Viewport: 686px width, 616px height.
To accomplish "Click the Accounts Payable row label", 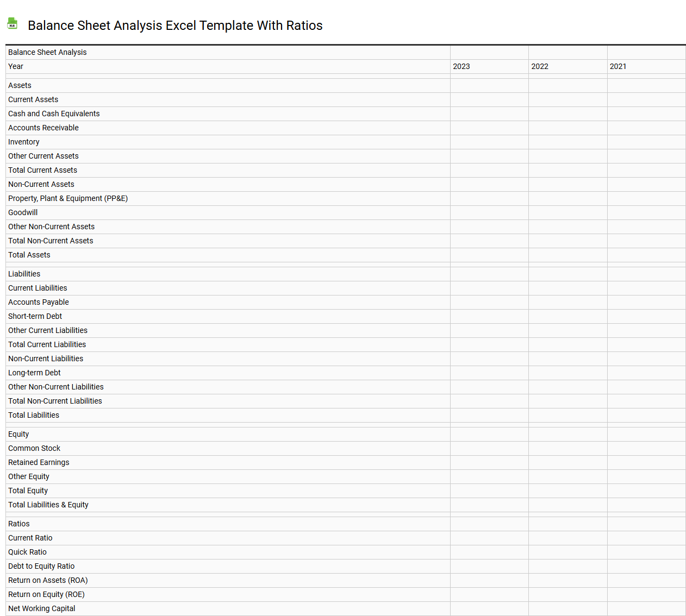I will coord(38,302).
